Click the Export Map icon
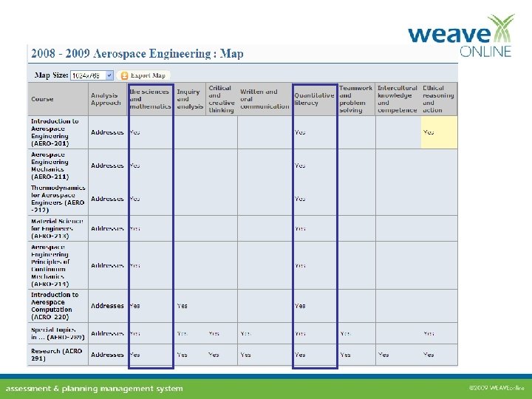532x399 pixels. pyautogui.click(x=125, y=75)
